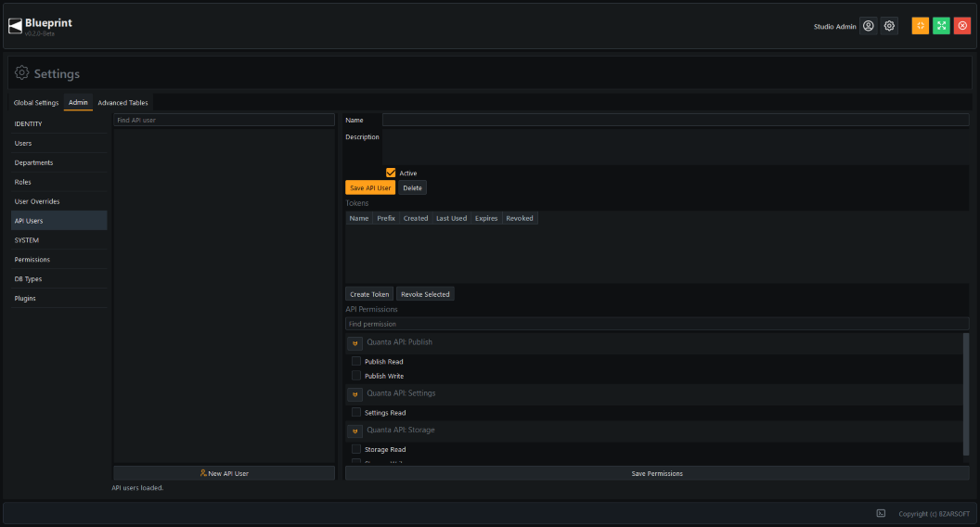This screenshot has height=527, width=980.
Task: Click the red close application icon
Action: click(x=961, y=26)
